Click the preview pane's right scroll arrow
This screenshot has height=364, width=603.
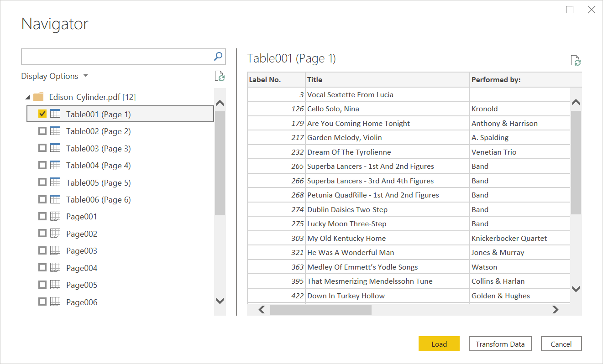point(555,309)
